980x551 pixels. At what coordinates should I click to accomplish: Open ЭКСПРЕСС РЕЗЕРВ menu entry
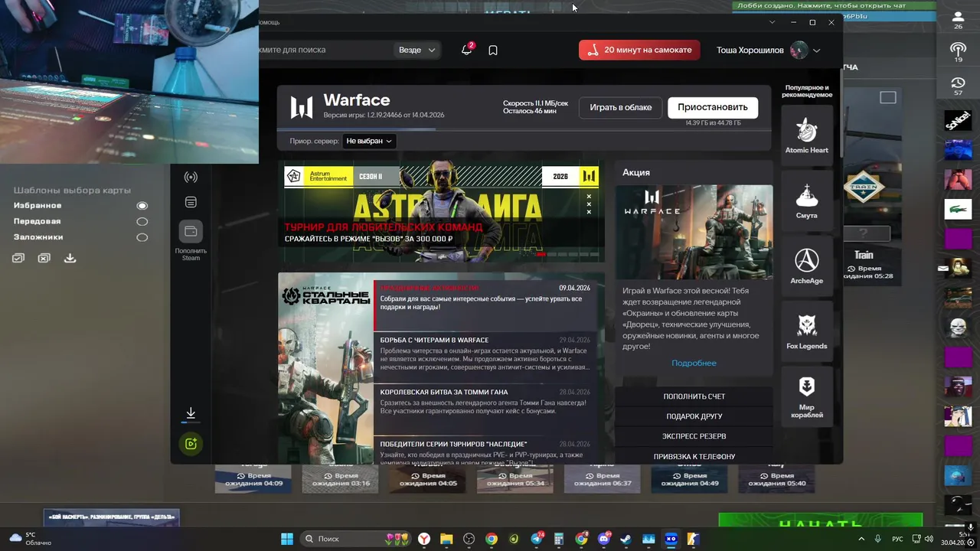pyautogui.click(x=694, y=436)
